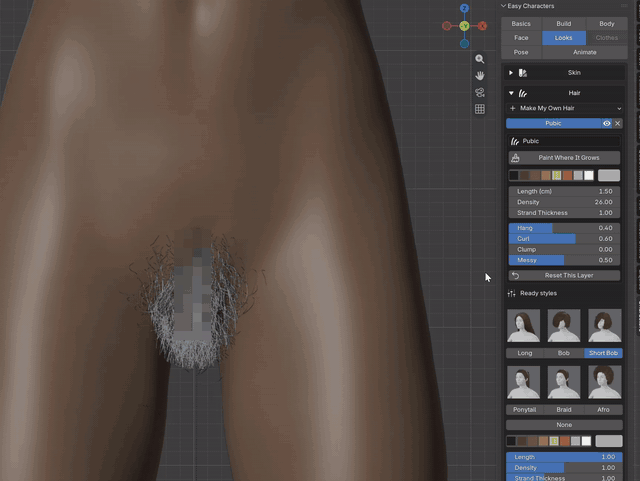The height and width of the screenshot is (481, 640).
Task: Click the zoom magnifier icon in viewport
Action: click(480, 59)
